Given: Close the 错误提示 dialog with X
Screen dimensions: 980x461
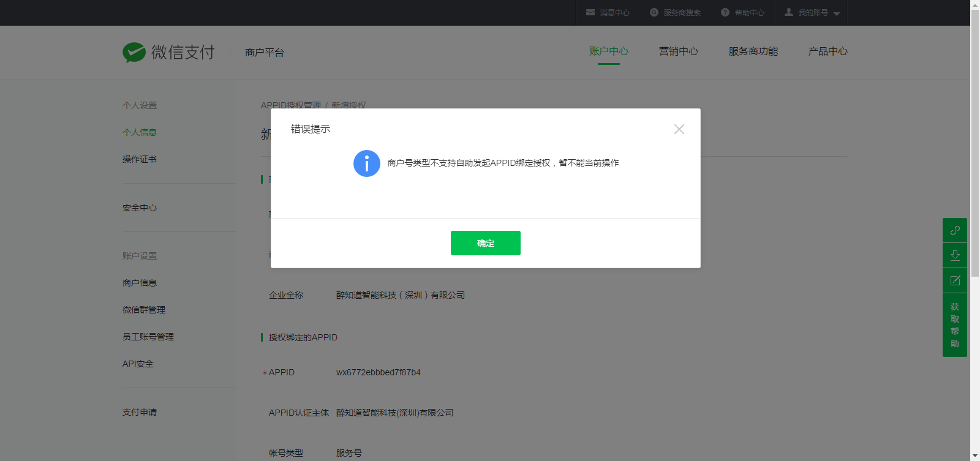Looking at the screenshot, I should (x=679, y=129).
